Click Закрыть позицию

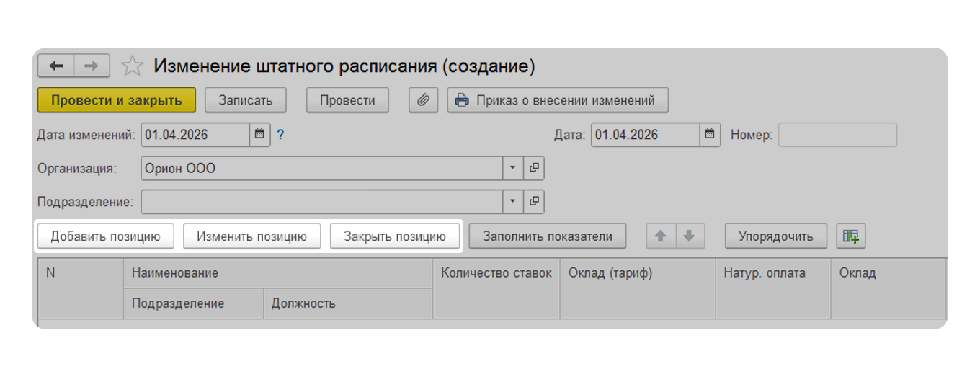[395, 236]
